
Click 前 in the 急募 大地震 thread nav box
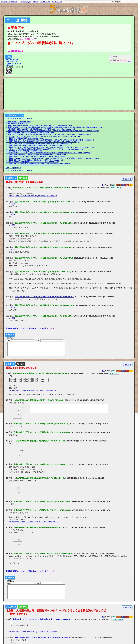(x=126, y=607)
